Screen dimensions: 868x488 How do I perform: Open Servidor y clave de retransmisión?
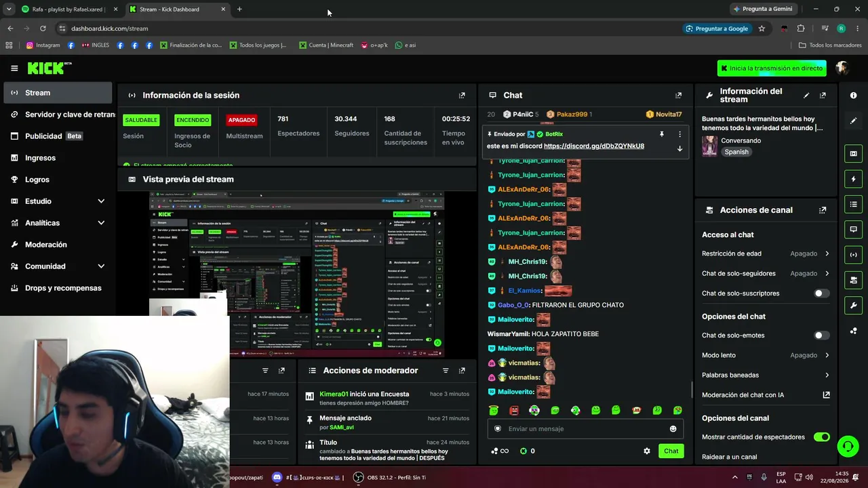coord(58,115)
